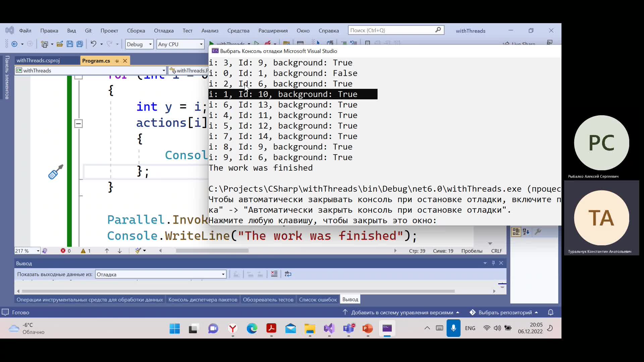The width and height of the screenshot is (644, 362).
Task: Open the Debug configuration dropdown
Action: (139, 44)
